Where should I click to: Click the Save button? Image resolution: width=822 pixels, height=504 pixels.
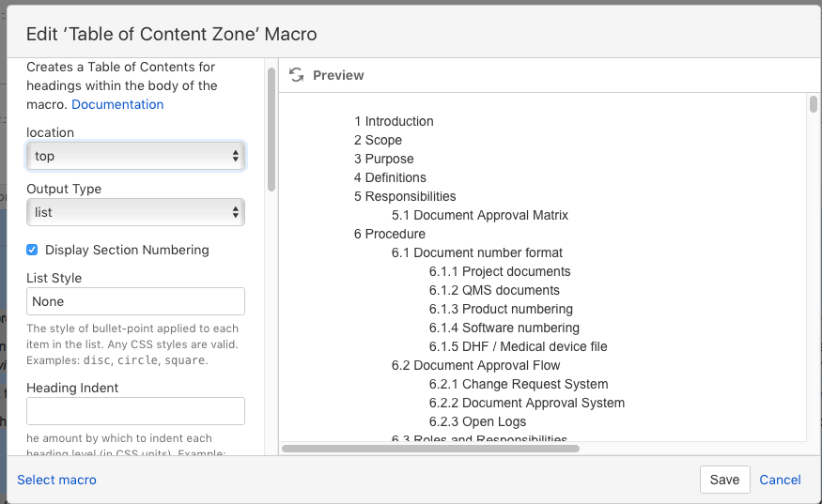[724, 480]
